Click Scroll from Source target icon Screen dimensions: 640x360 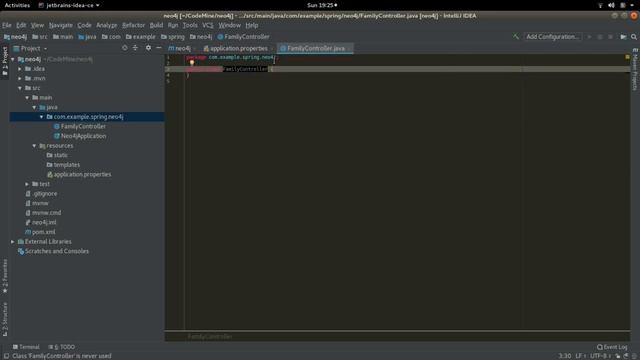pyautogui.click(x=124, y=48)
